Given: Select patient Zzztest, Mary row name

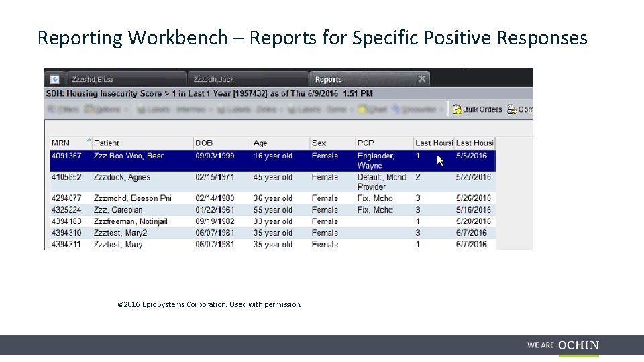Looking at the screenshot, I should [118, 245].
